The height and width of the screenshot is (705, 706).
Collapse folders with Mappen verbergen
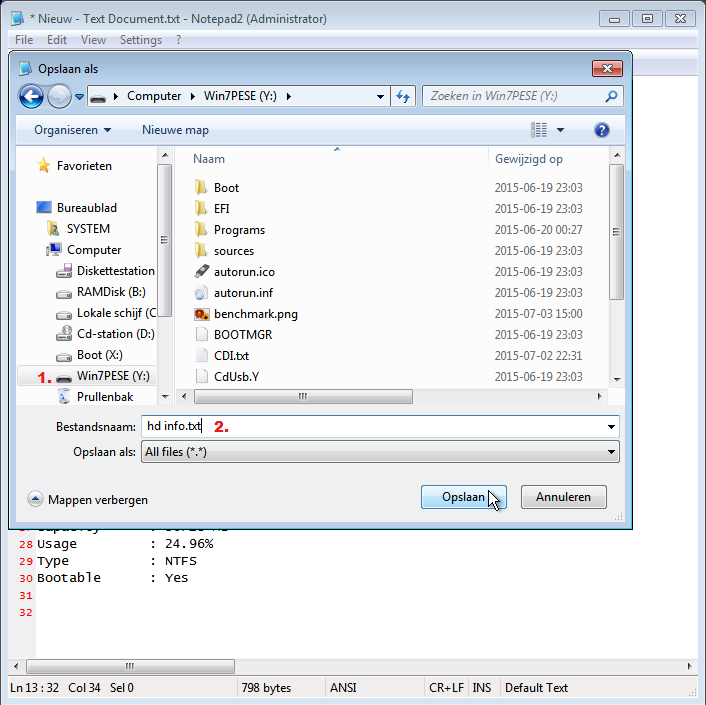click(x=88, y=499)
